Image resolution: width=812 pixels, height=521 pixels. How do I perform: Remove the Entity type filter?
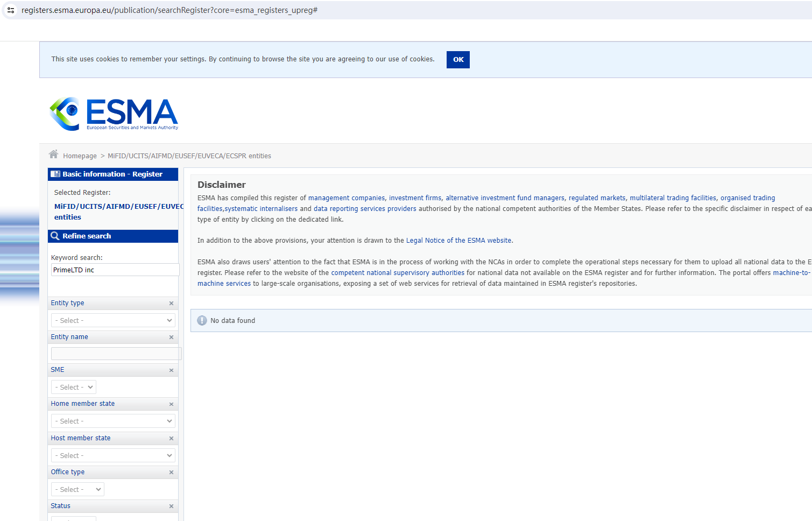(171, 304)
